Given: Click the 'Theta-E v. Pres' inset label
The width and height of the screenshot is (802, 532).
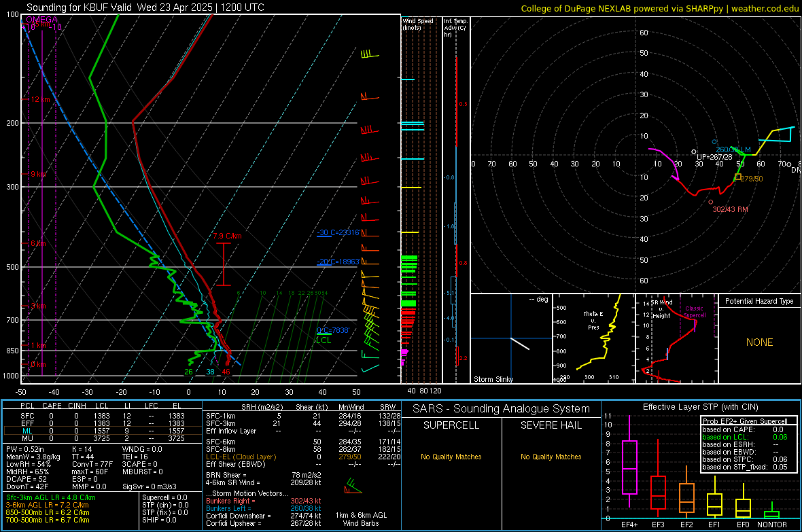Looking at the screenshot, I should [593, 320].
